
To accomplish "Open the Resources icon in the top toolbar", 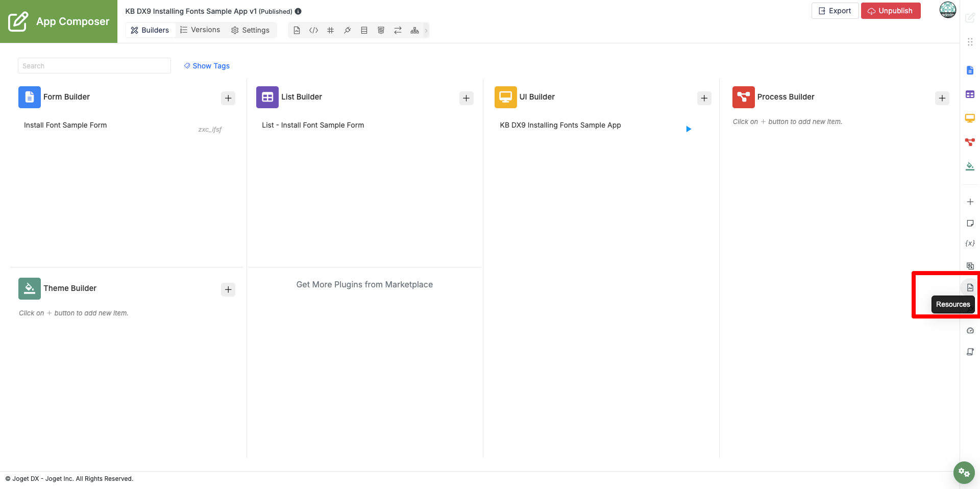I will (x=297, y=30).
